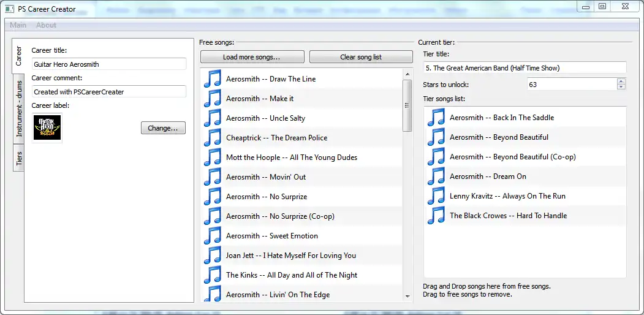644x315 pixels.
Task: Select text Aerosmith -- Livin' On The Edge
Action: point(278,294)
